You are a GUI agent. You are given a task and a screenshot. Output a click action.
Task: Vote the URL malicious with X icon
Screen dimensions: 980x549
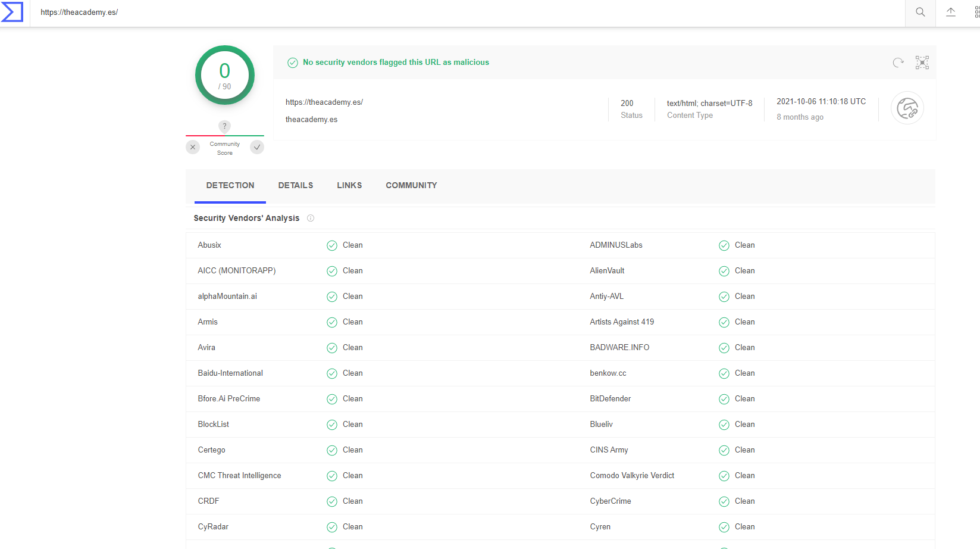pos(193,147)
